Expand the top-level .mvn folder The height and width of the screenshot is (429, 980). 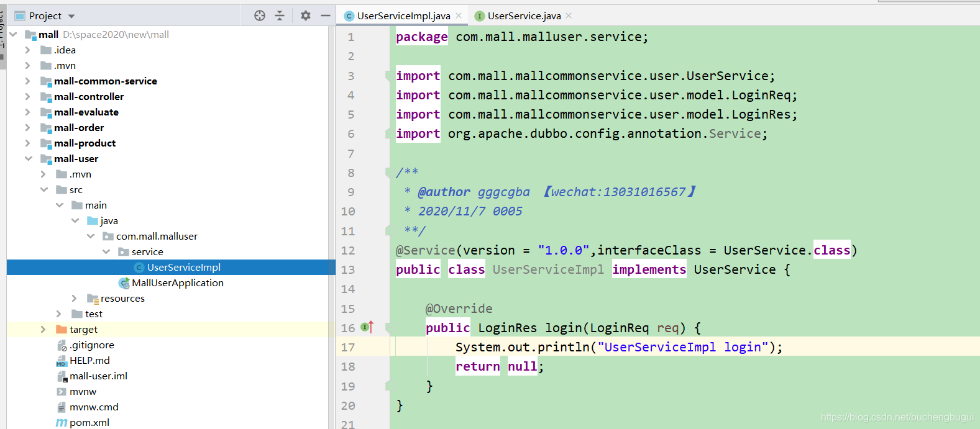pos(28,65)
